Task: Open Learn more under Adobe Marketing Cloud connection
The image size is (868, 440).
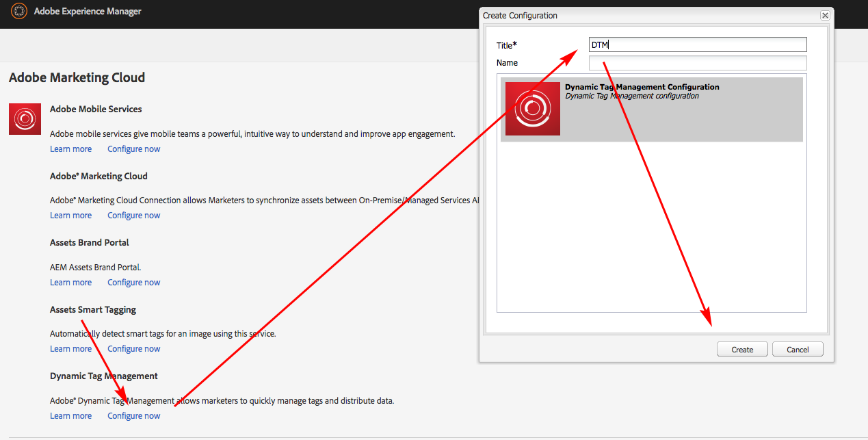Action: coord(70,216)
